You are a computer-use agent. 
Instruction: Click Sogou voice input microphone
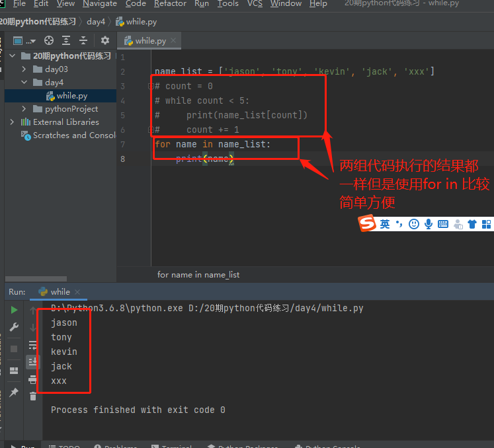[429, 224]
